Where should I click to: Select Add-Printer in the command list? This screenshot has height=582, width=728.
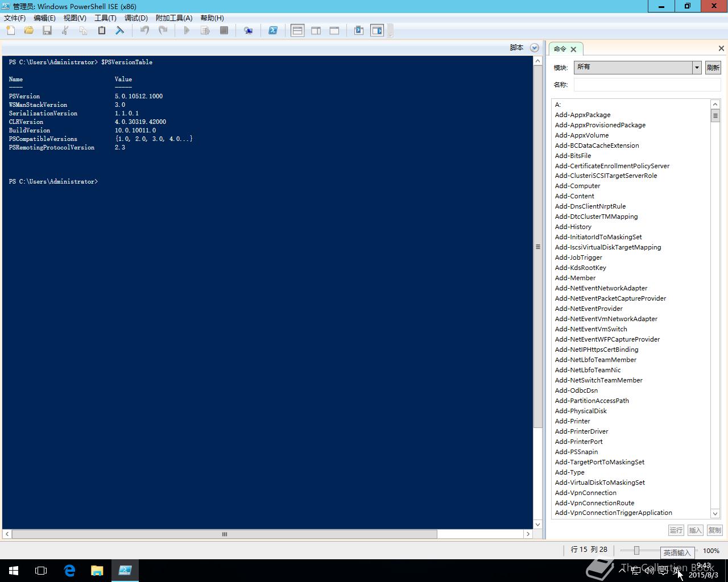[x=572, y=421]
